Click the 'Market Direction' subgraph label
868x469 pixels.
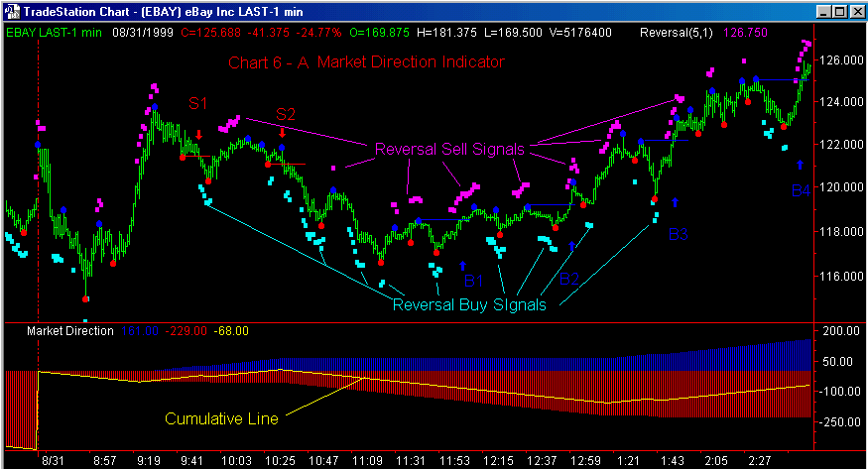pos(70,331)
